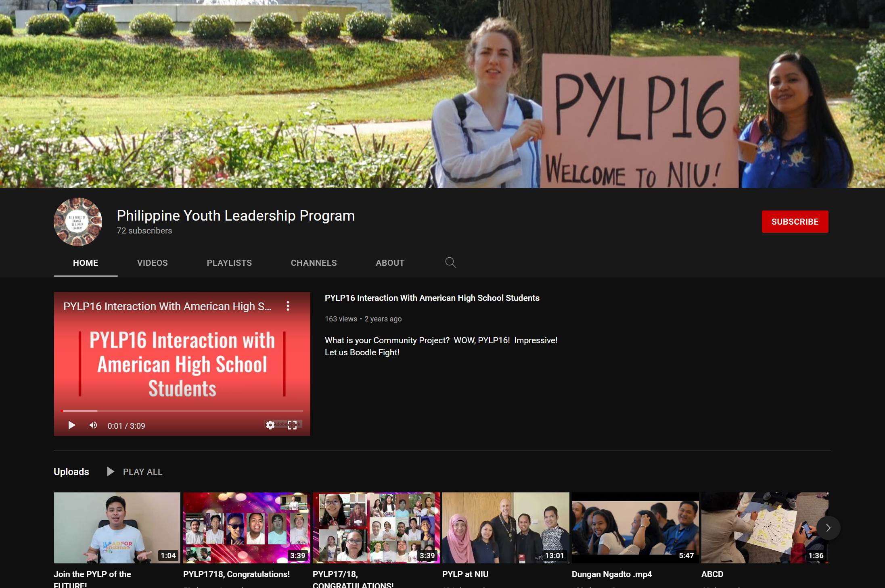Subscribe to Philippine Youth Leadership Program
Viewport: 885px width, 588px height.
795,221
